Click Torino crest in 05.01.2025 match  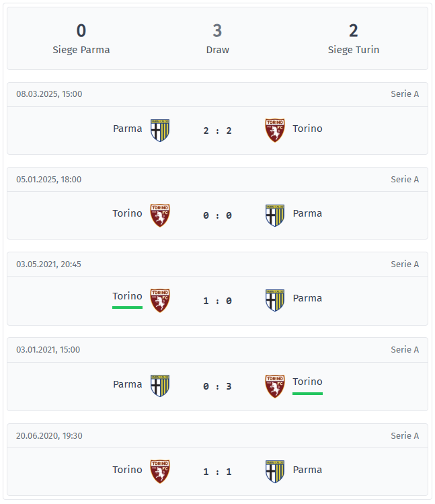coord(160,215)
